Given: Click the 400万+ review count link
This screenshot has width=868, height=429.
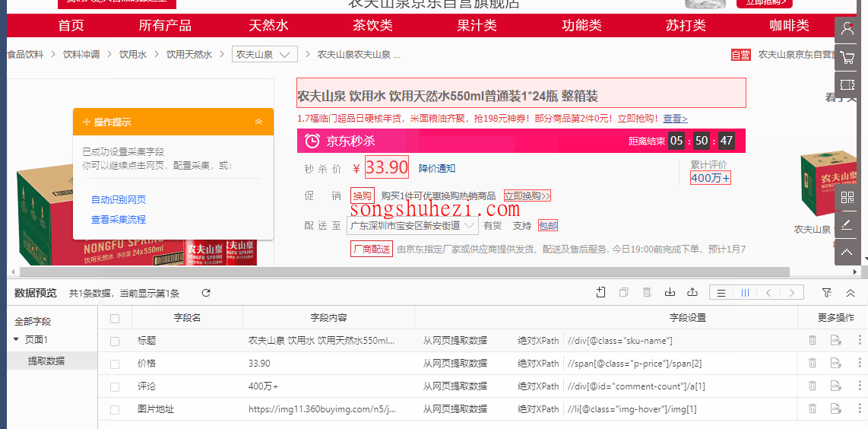Looking at the screenshot, I should [711, 178].
